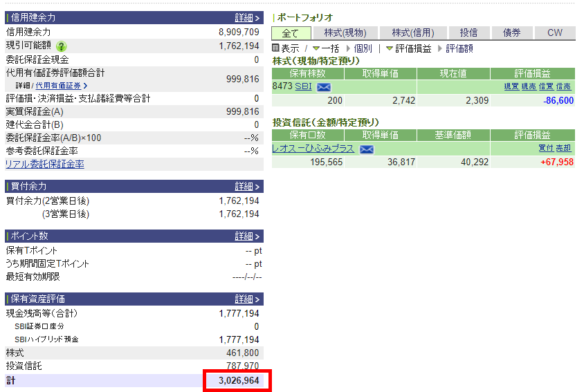Click the fund 評価損益 value +67,958
Screen dimensions: 584x392
click(x=557, y=162)
